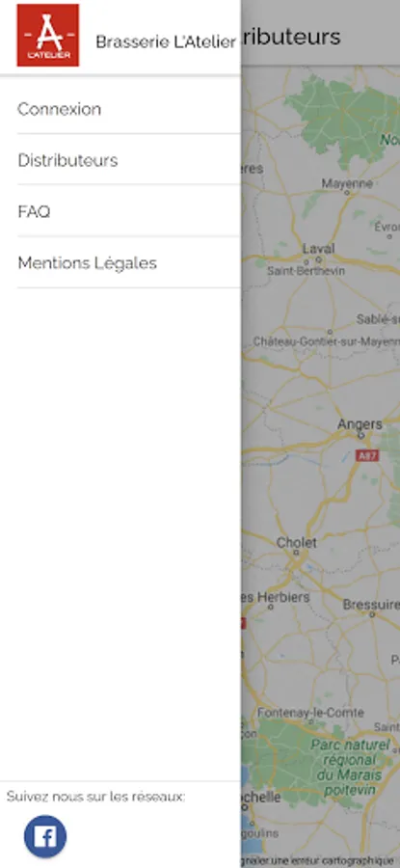Tap the red L'Atelier logo
The height and width of the screenshot is (868, 400).
coord(48,36)
